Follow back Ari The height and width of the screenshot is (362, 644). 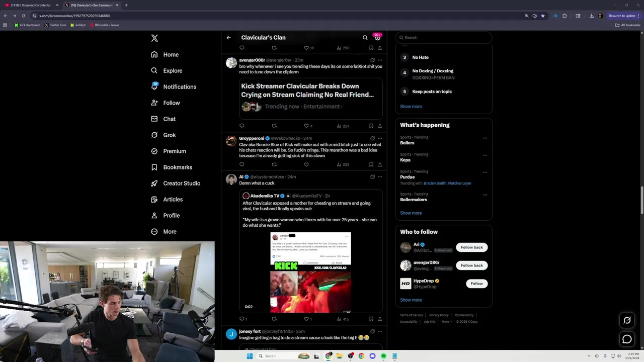point(471,247)
